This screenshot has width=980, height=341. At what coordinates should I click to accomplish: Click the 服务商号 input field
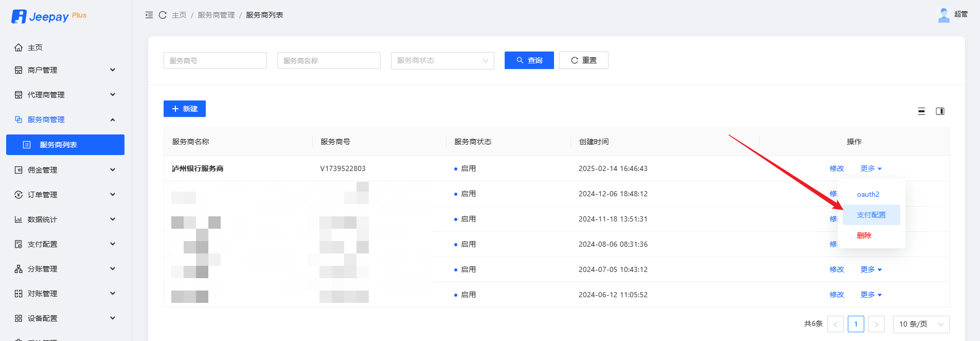coord(215,61)
